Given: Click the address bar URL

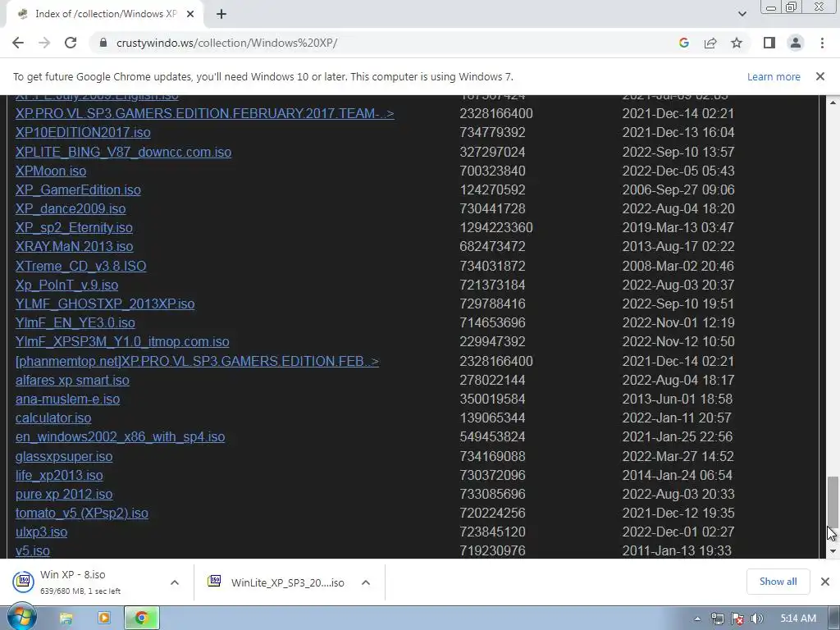Looking at the screenshot, I should click(x=226, y=43).
